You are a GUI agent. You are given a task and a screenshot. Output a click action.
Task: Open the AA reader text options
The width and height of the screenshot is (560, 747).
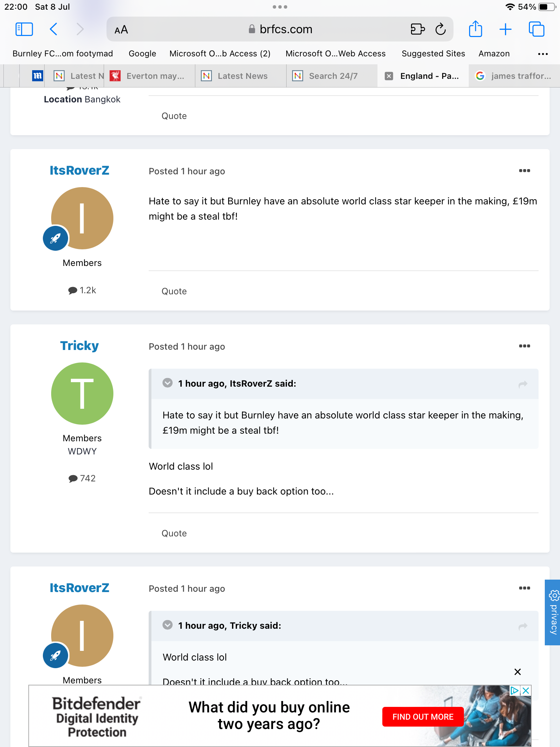point(121,30)
